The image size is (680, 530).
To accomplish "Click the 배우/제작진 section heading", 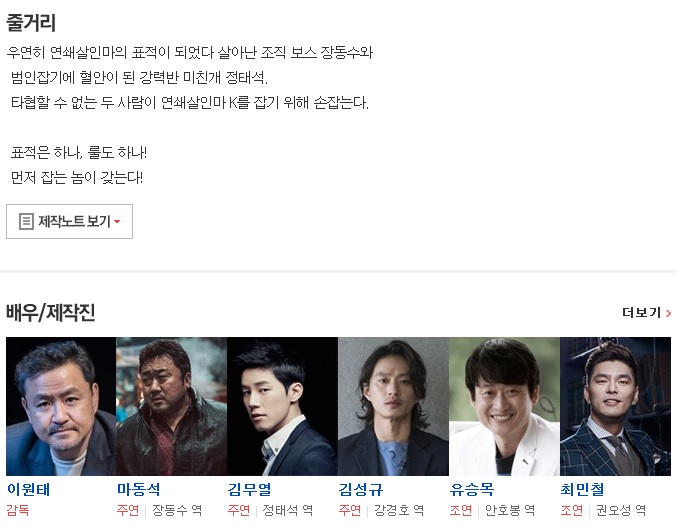I will tap(51, 313).
